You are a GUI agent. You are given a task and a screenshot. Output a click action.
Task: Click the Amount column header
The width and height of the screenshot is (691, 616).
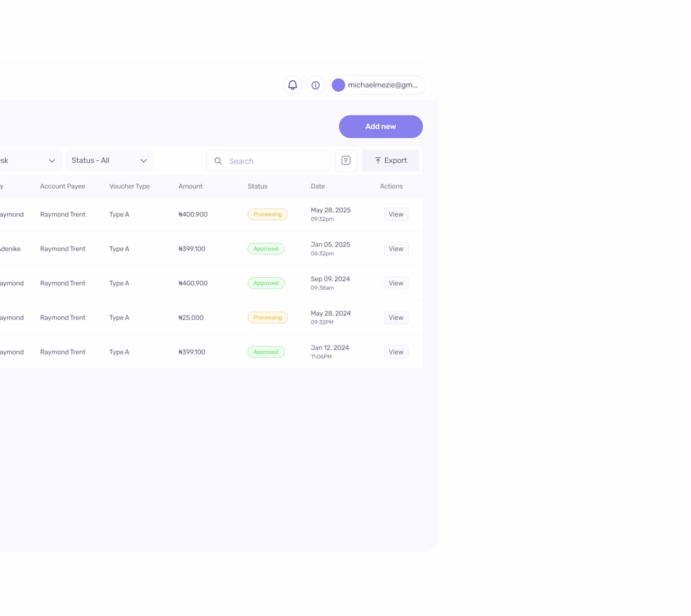190,186
